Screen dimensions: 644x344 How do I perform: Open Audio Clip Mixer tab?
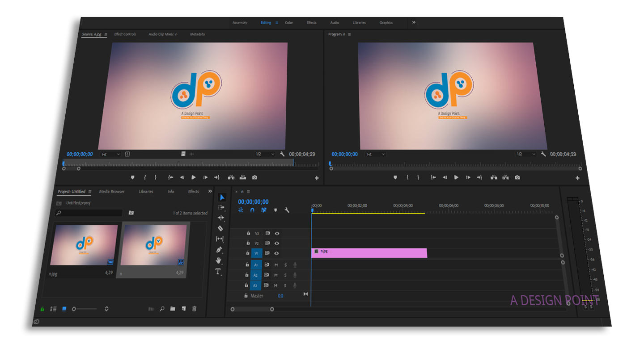pyautogui.click(x=163, y=34)
